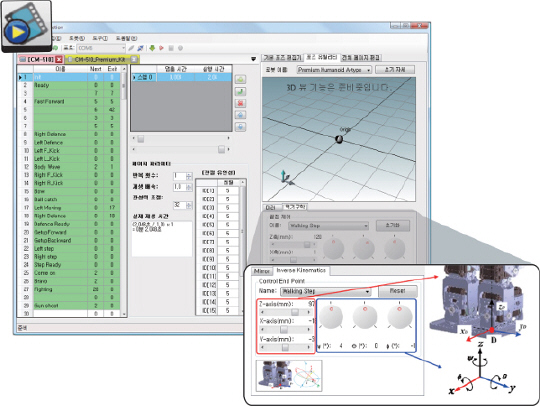Click the first rotation dial knob

pyautogui.click(x=331, y=316)
